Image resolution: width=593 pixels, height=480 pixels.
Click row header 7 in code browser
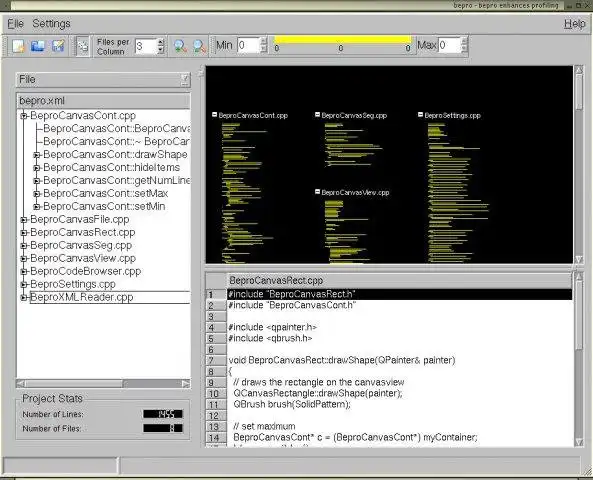(x=216, y=360)
